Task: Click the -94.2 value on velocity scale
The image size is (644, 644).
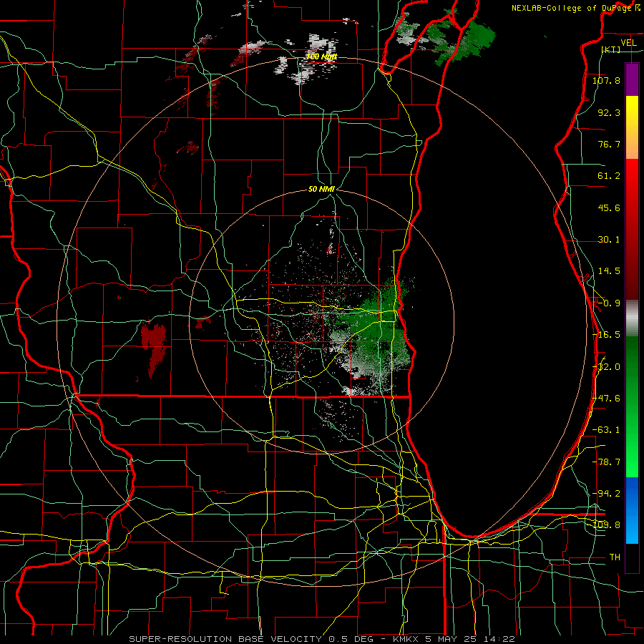Action: click(606, 493)
